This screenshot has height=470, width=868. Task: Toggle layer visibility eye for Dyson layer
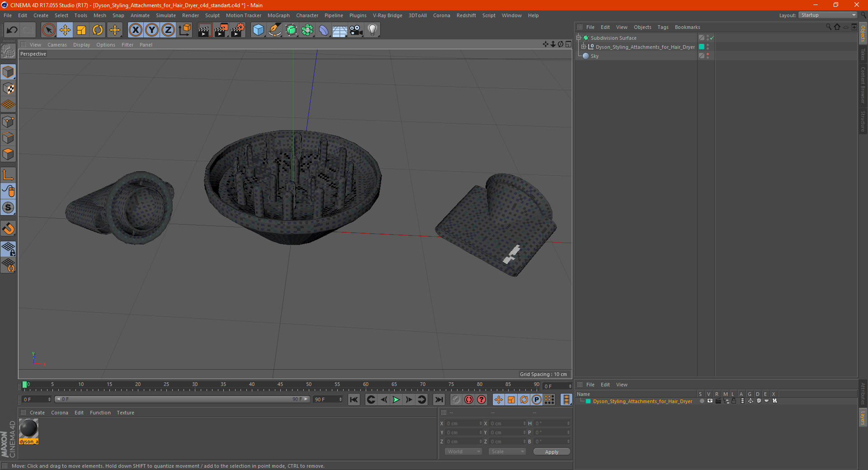[710, 401]
